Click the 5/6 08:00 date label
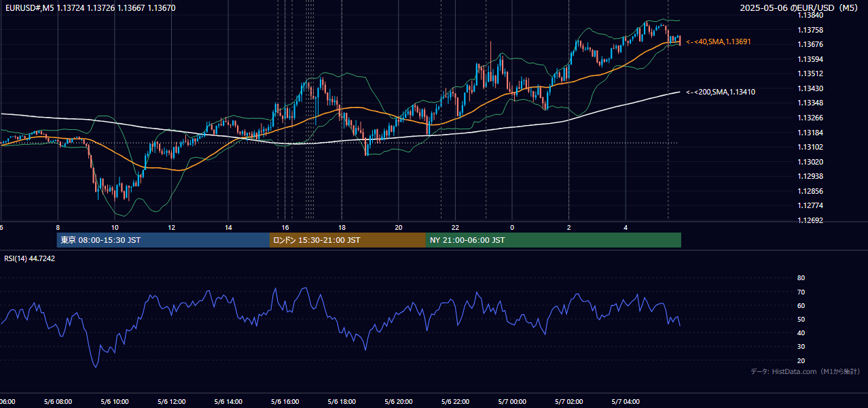The image size is (868, 408). 57,402
